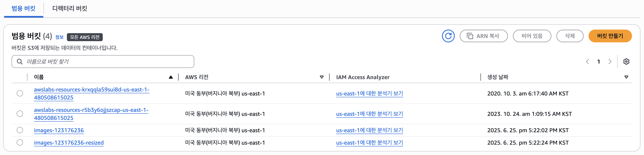The image size is (644, 155).
Task: Select the awslabs-resources-krxqqla59sui8d bucket radio button
Action: 20,93
